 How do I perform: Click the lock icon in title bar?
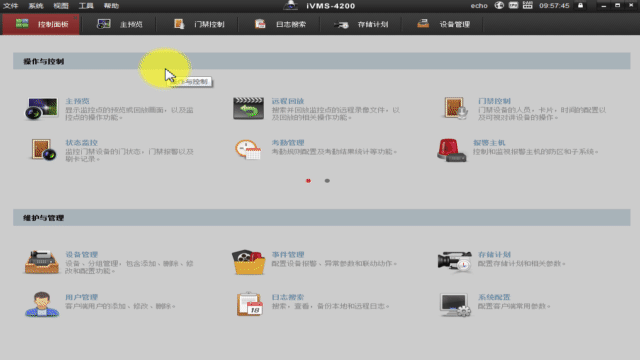tap(580, 6)
